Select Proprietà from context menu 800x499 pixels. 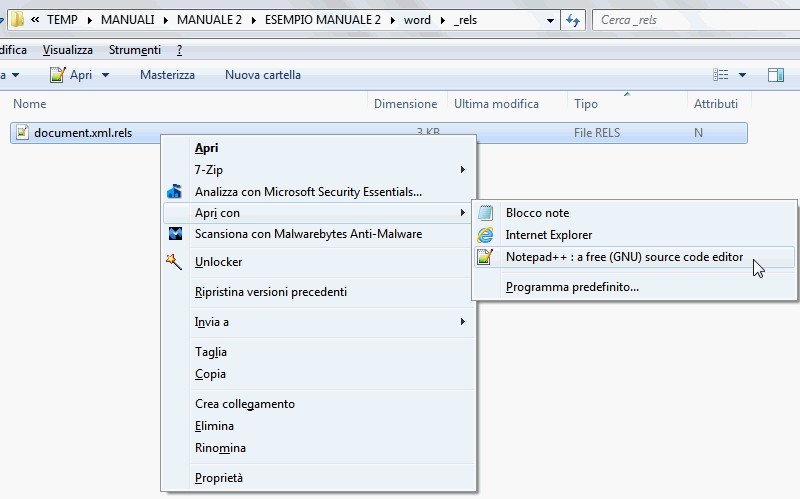218,478
